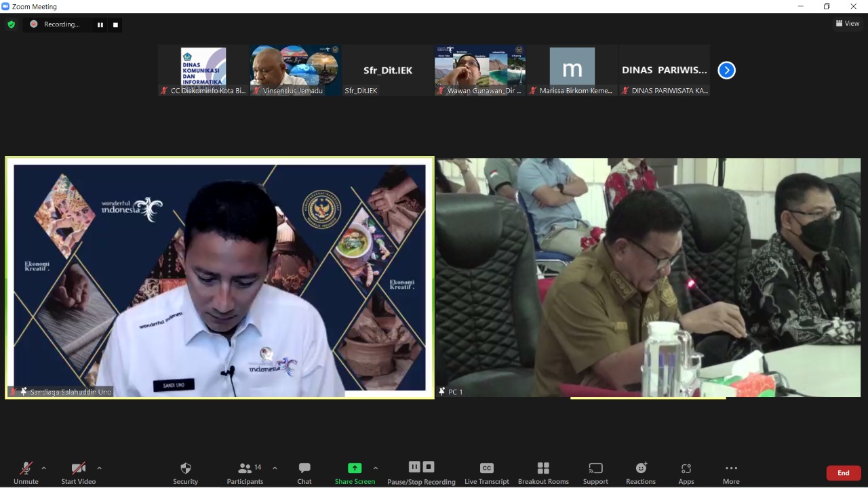Pause the recording from the bottom toolbar
This screenshot has height=488, width=868.
tap(414, 467)
